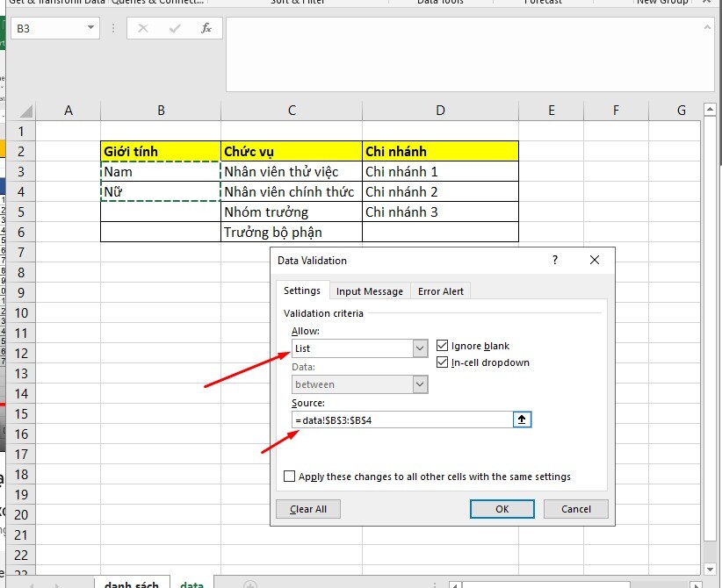The width and height of the screenshot is (722, 588).
Task: Disable the In-cell dropdown checkbox
Action: (441, 362)
